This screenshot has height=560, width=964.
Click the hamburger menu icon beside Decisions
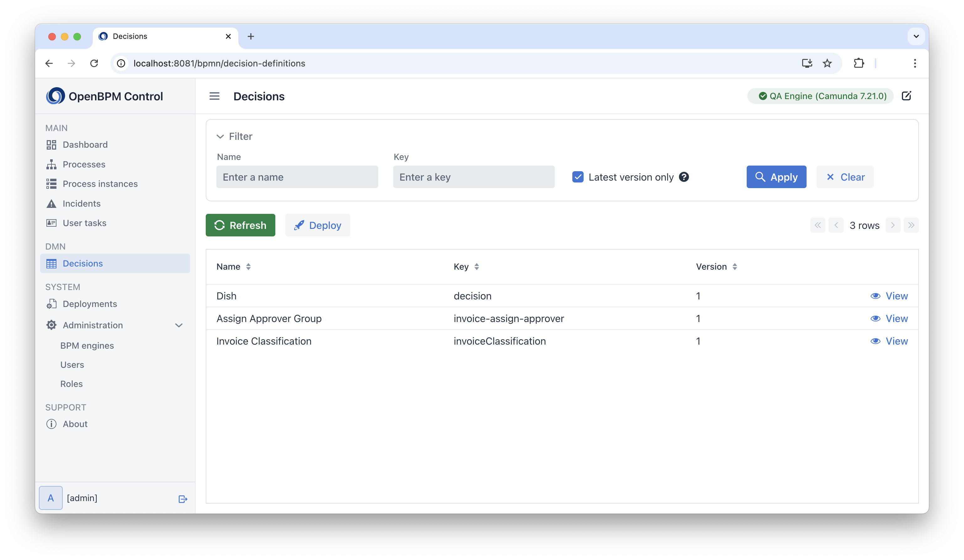pyautogui.click(x=214, y=96)
